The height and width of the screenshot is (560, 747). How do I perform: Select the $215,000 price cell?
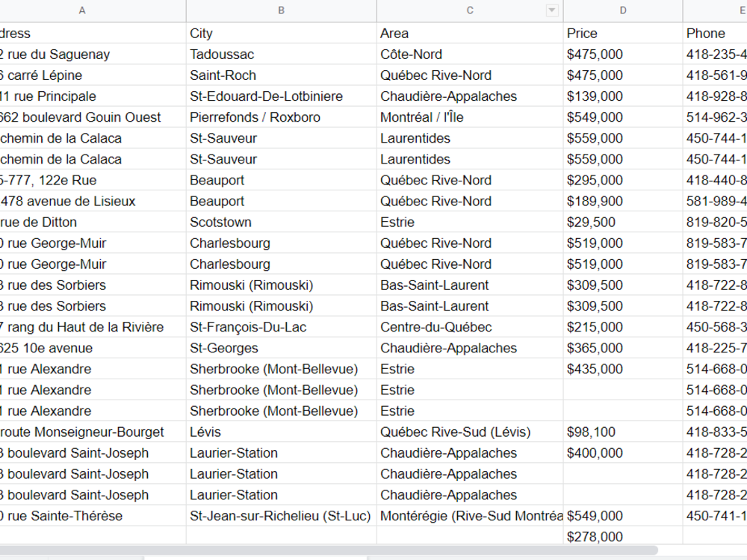[623, 327]
